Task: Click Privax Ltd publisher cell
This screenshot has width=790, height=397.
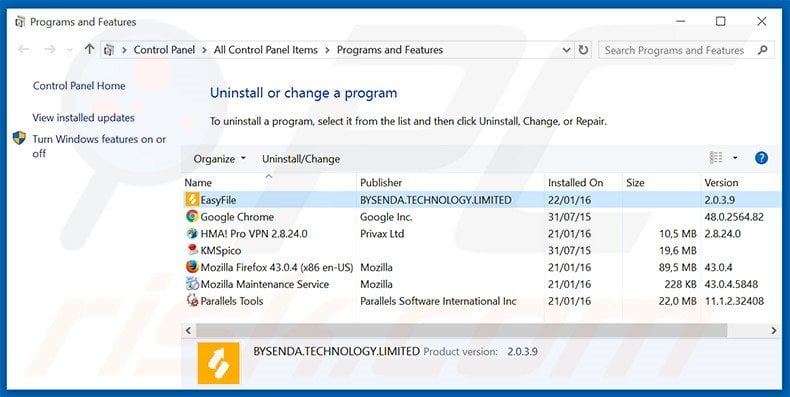Action: [382, 234]
